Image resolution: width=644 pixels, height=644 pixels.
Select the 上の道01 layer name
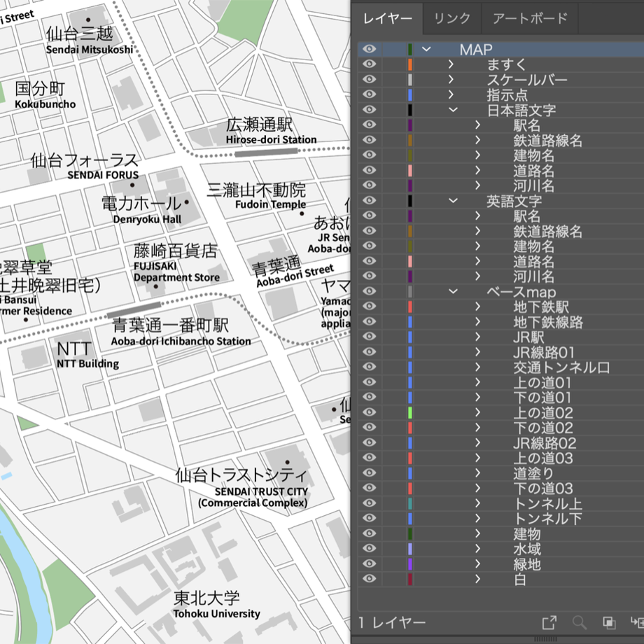[542, 382]
